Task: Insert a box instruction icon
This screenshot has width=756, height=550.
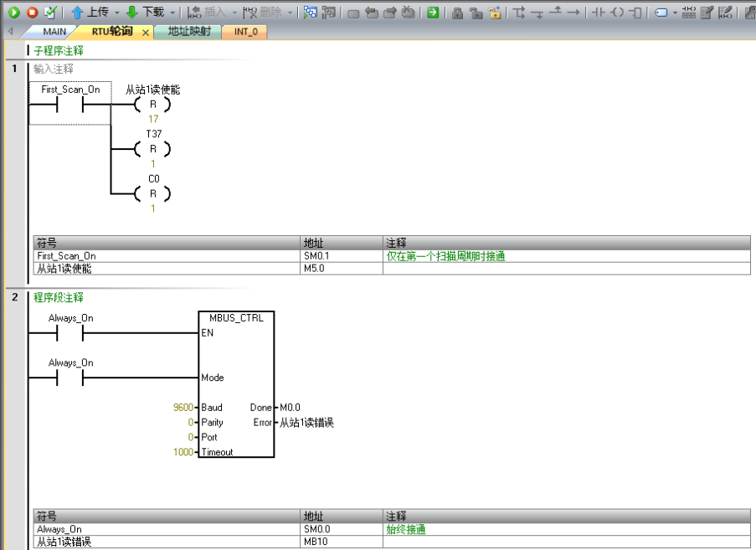Action: 635,13
